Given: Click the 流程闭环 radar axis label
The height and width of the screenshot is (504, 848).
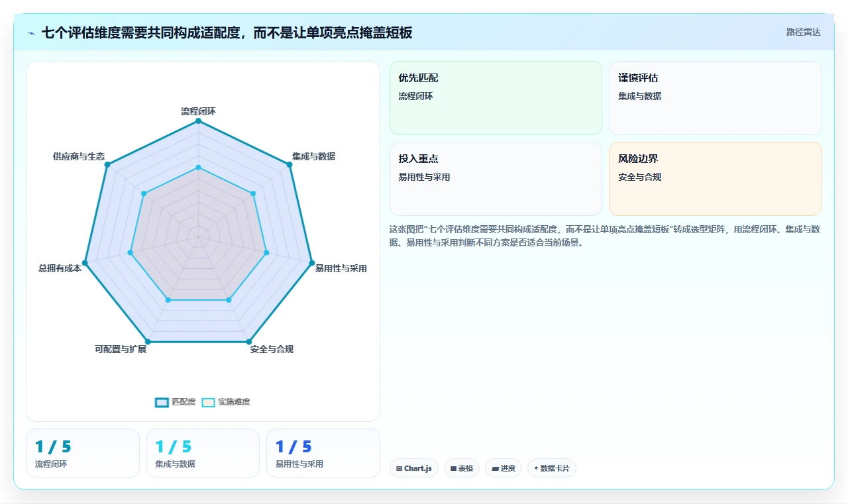Looking at the screenshot, I should (198, 111).
